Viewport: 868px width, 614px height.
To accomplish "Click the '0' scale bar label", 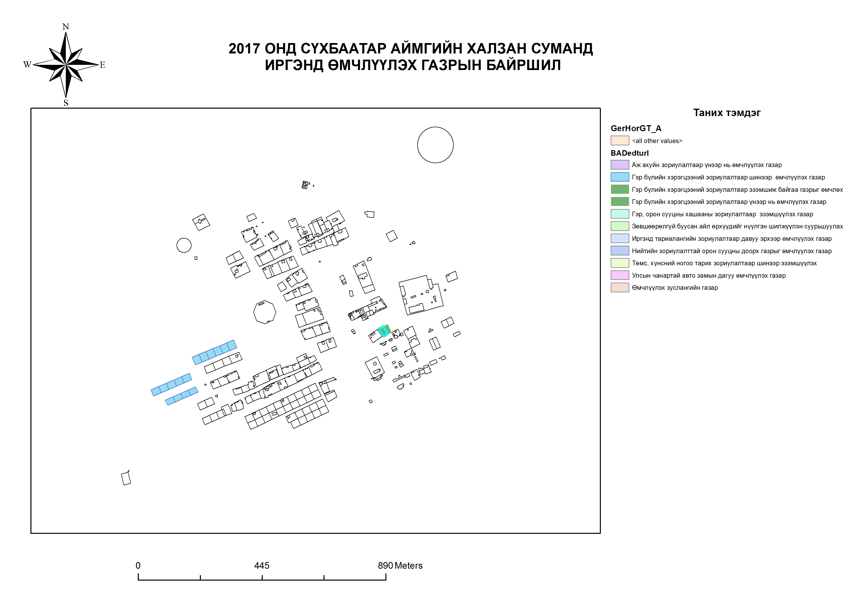I will click(138, 565).
